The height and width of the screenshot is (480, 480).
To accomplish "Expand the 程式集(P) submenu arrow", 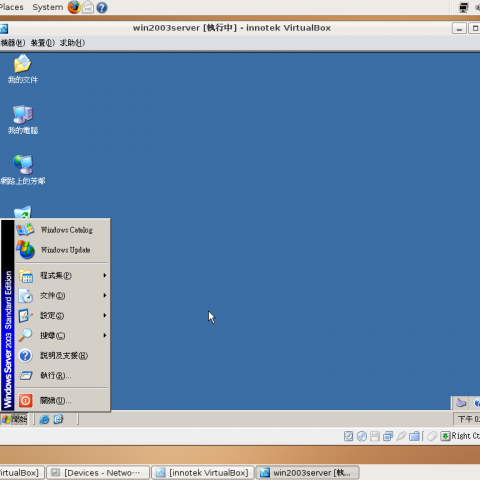I will (105, 275).
